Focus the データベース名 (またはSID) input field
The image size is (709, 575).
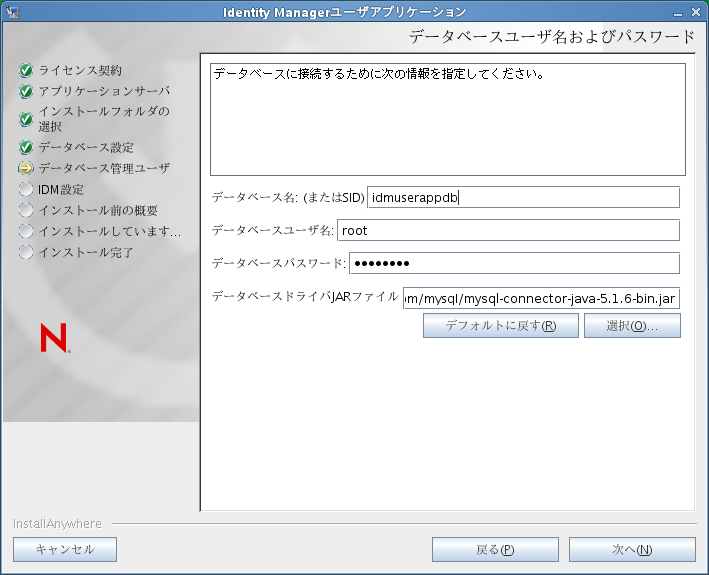click(523, 198)
